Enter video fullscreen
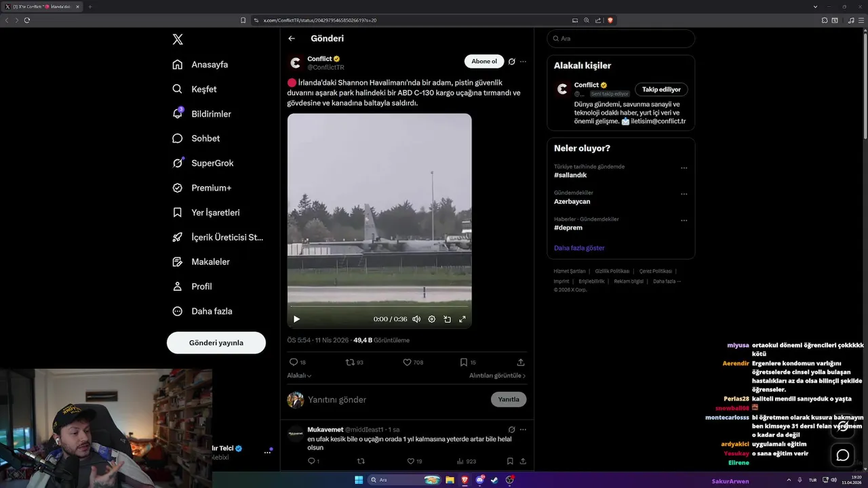This screenshot has width=868, height=488. tap(462, 319)
